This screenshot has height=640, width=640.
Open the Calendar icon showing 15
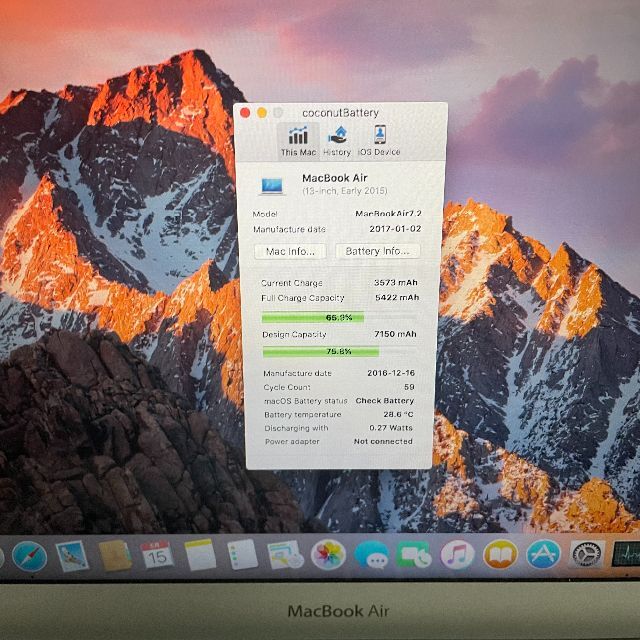[157, 554]
